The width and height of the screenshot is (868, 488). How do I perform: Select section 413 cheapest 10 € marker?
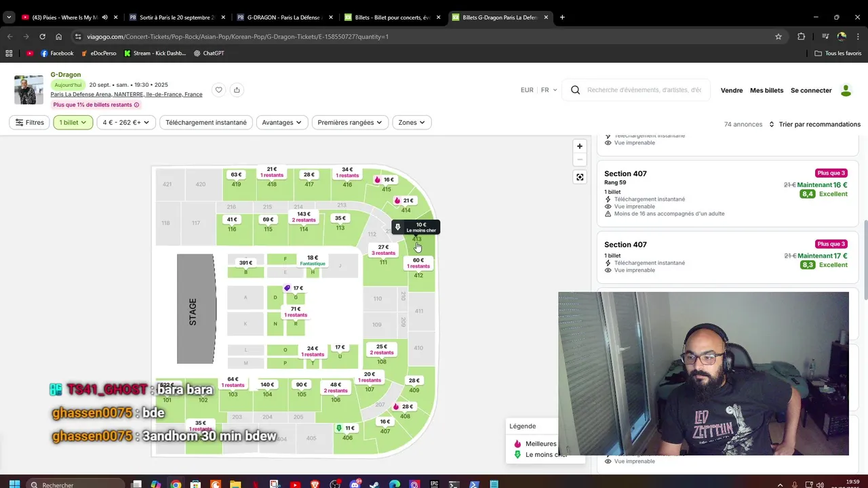tap(416, 227)
